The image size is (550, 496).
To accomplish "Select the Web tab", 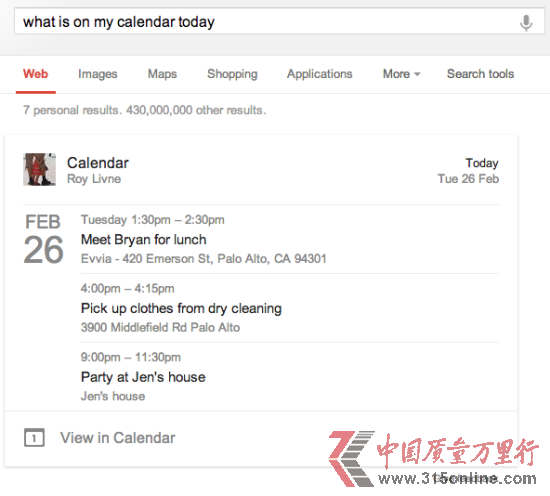I will coord(35,74).
